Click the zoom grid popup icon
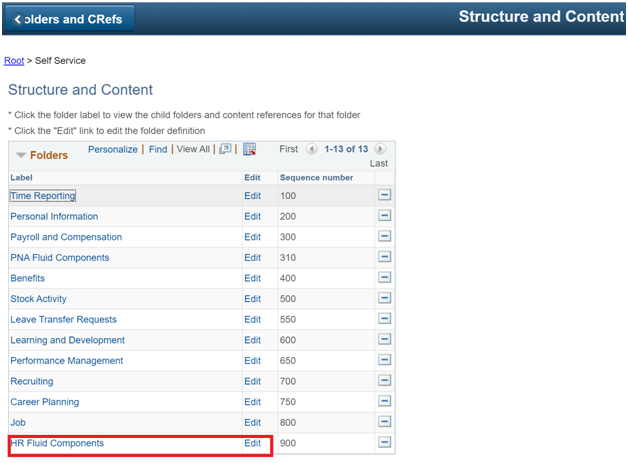 (225, 149)
